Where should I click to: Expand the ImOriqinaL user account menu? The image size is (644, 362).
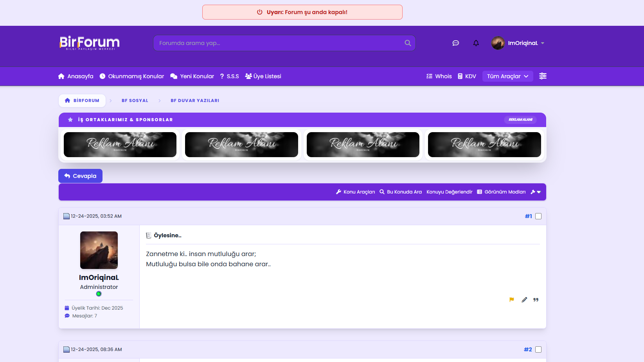[518, 43]
